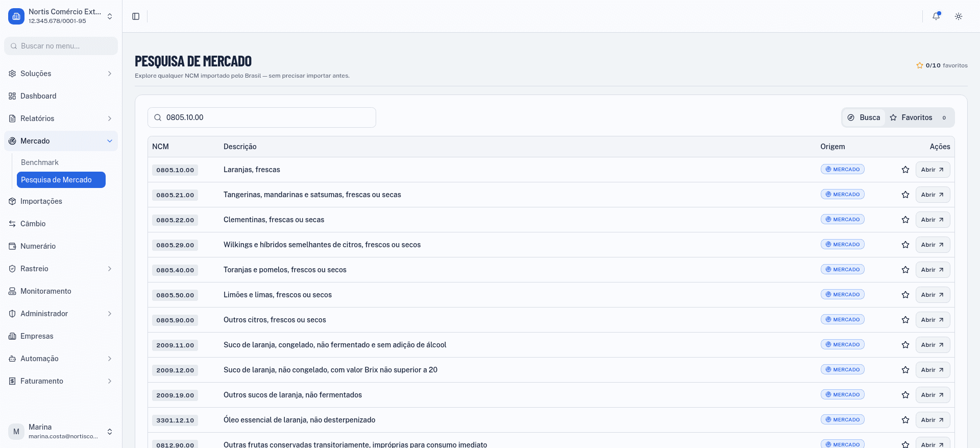Click Abrir for Toranjas e pomelos
The image size is (980, 448).
(933, 270)
